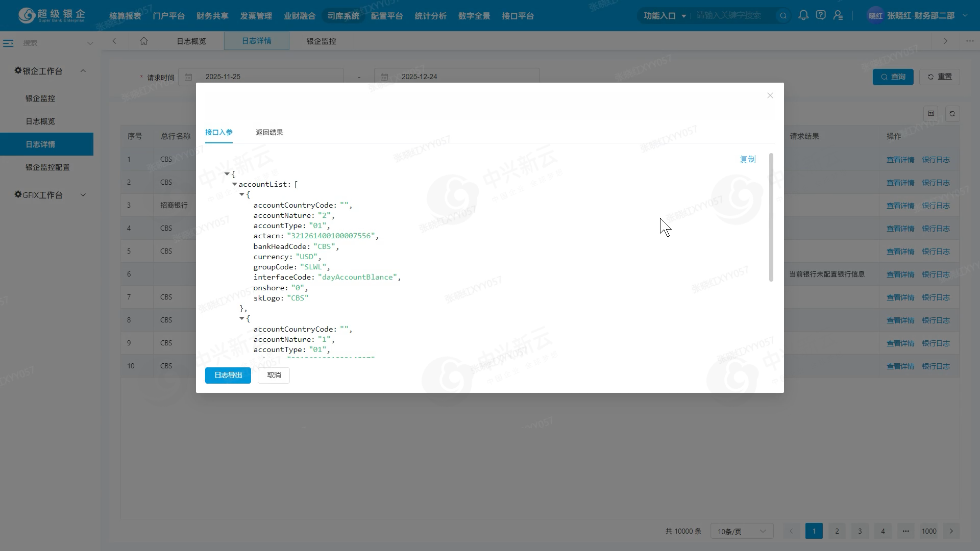Click the user settings icon in header
The image size is (980, 551).
click(x=838, y=15)
